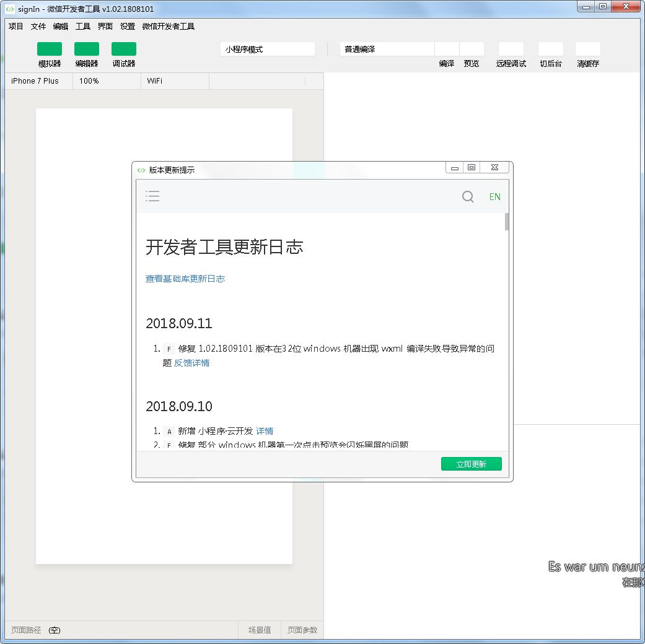Click the 页面参数 status bar entry
This screenshot has width=645, height=644.
[302, 630]
